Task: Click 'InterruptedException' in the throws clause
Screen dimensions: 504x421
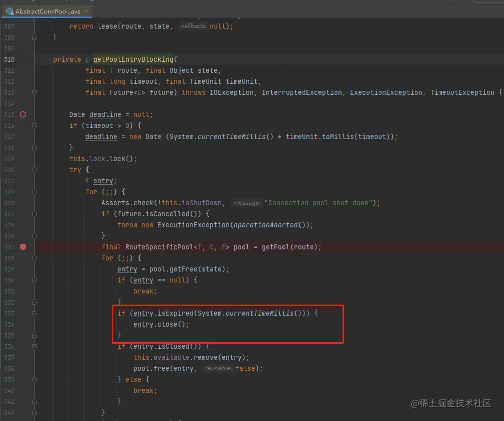Action: (x=302, y=93)
